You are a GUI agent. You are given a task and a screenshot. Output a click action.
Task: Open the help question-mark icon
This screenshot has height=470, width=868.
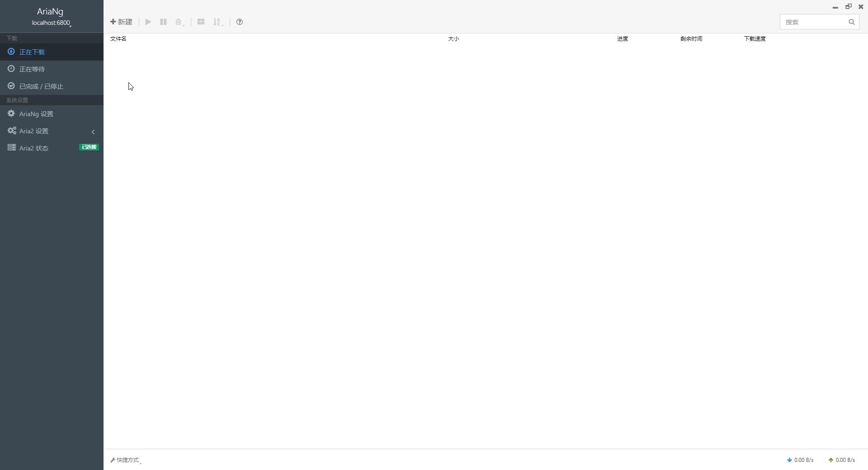tap(240, 22)
